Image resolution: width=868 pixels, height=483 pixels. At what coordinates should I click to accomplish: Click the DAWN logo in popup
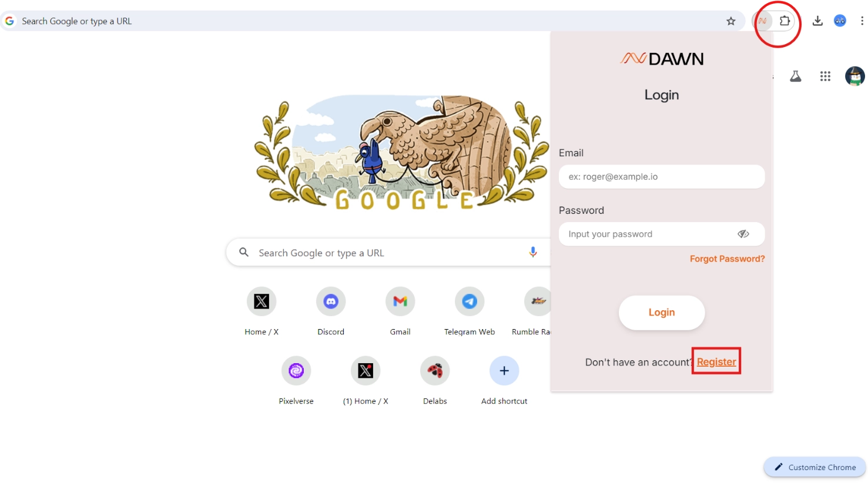(x=662, y=59)
